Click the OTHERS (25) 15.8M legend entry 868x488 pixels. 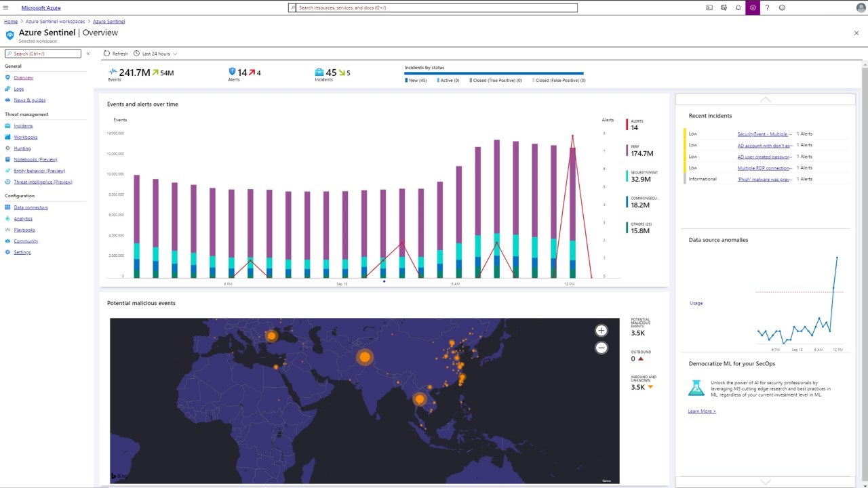639,228
